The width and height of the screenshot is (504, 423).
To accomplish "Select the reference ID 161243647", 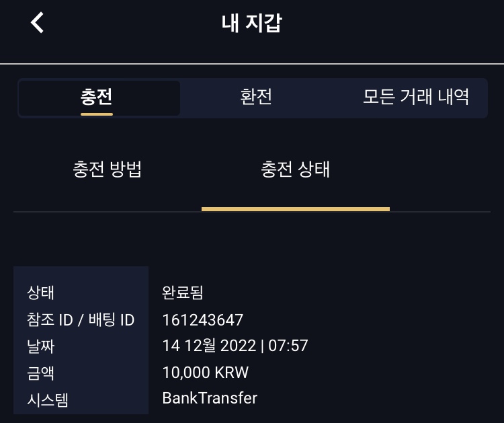I will [x=203, y=320].
